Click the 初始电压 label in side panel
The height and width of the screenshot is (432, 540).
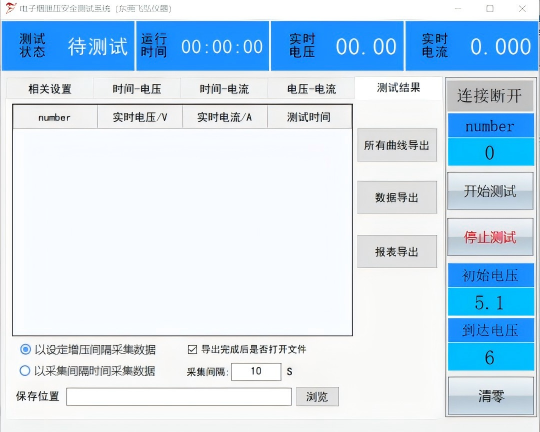tap(491, 275)
